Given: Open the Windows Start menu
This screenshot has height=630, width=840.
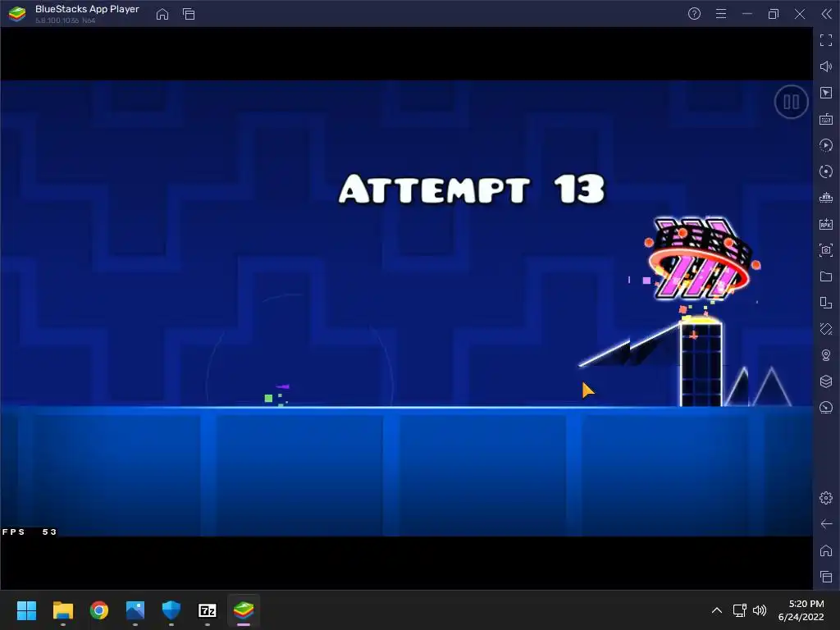Looking at the screenshot, I should click(x=26, y=610).
